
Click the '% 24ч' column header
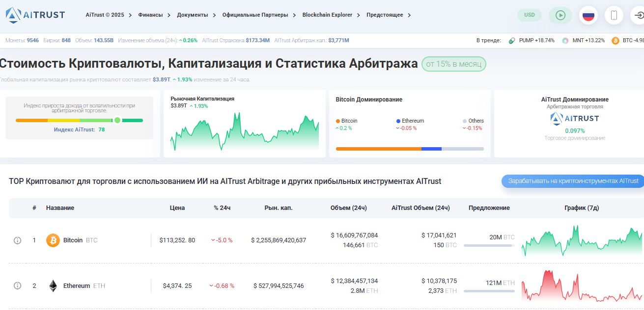point(222,208)
